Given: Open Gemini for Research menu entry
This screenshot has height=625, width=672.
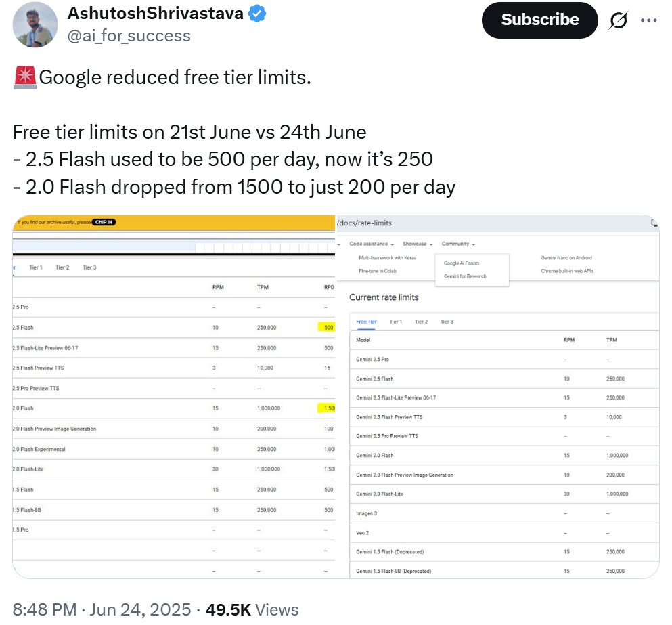Looking at the screenshot, I should pos(465,276).
